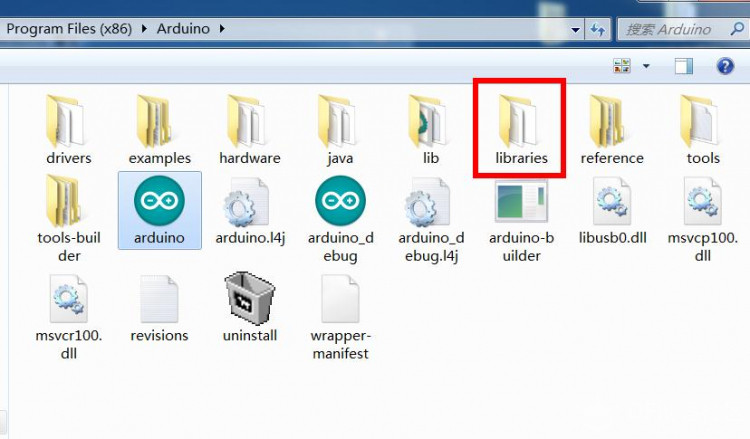The width and height of the screenshot is (750, 439).
Task: Select the msvcr100.dll file
Action: pyautogui.click(x=68, y=316)
